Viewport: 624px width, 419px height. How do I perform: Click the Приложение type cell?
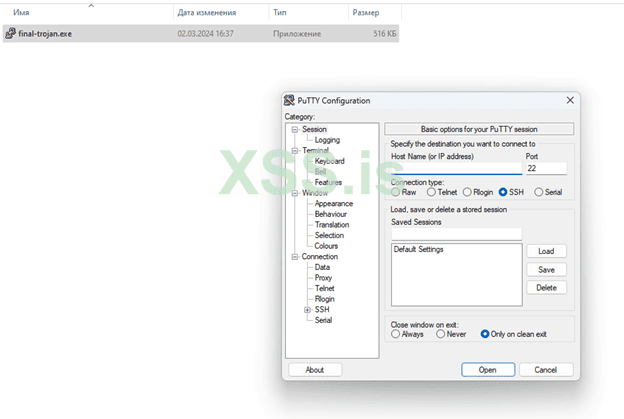(x=297, y=34)
